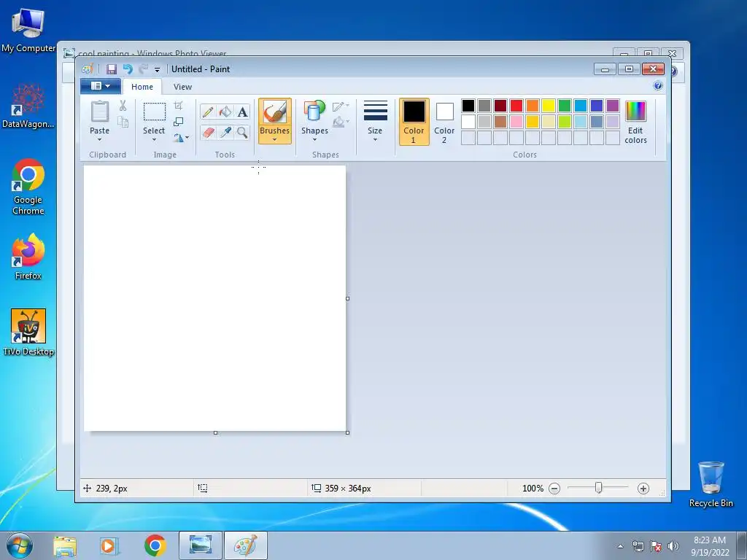Select Color 2 background button
Screen dimensions: 747x560
click(444, 122)
